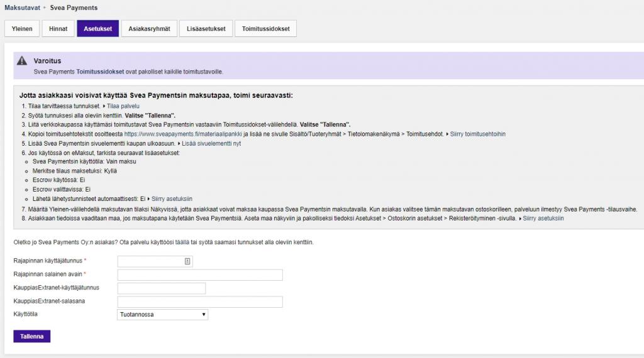
Task: Follow the Tilaa palvelu link
Action: pyautogui.click(x=123, y=106)
